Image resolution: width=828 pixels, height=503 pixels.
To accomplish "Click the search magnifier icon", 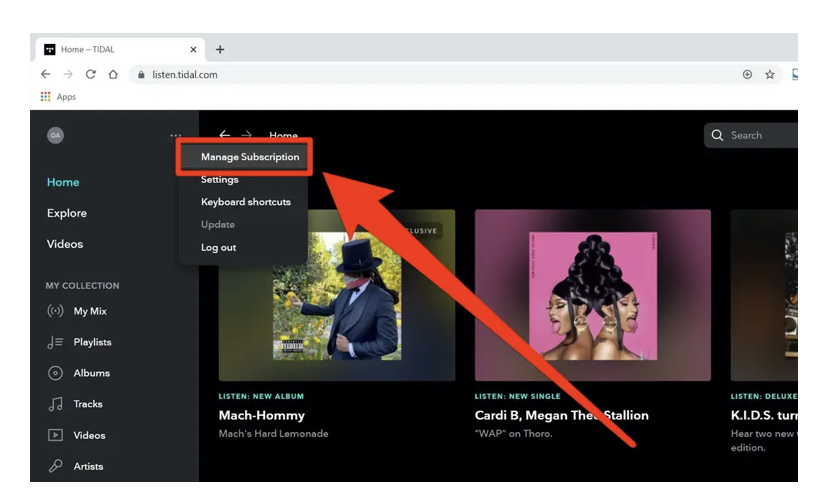I will point(717,135).
